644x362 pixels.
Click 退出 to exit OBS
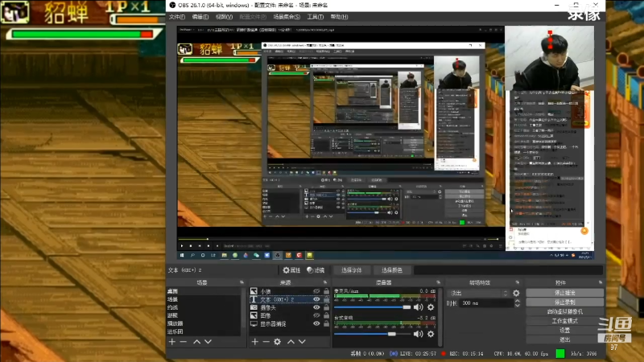tap(565, 339)
